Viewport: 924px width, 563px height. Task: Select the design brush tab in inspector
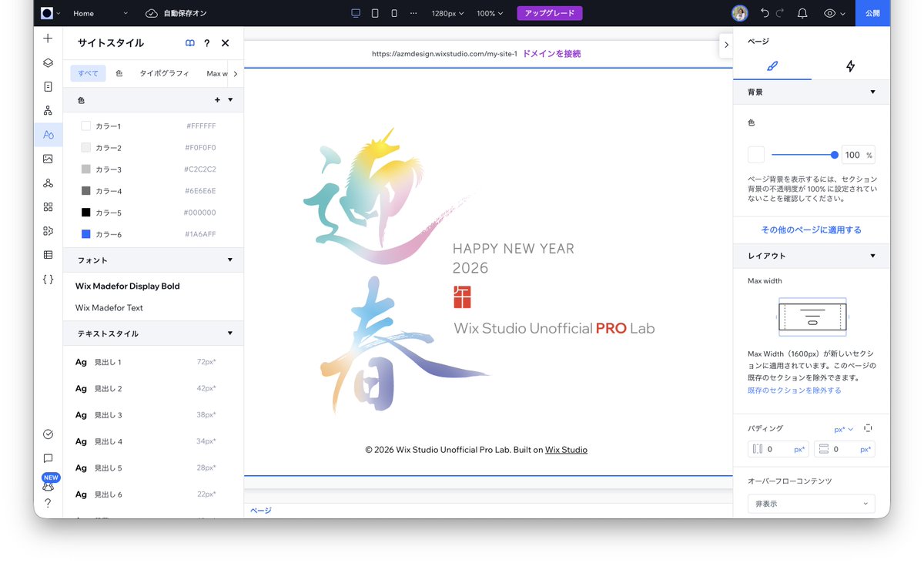point(772,66)
